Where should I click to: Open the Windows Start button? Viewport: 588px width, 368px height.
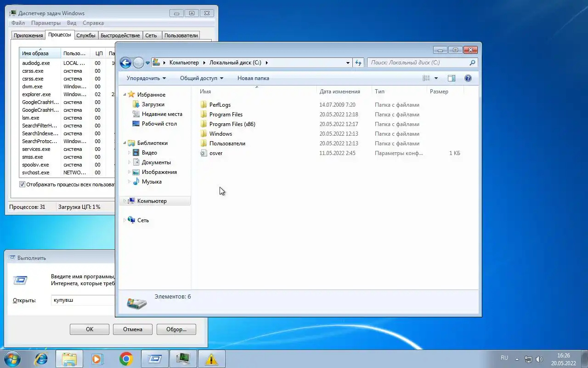(11, 359)
